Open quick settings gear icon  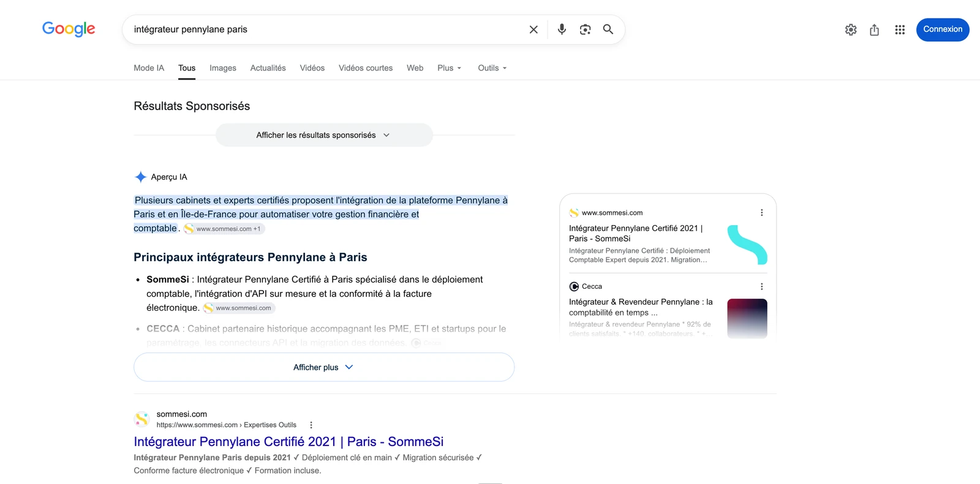[851, 29]
